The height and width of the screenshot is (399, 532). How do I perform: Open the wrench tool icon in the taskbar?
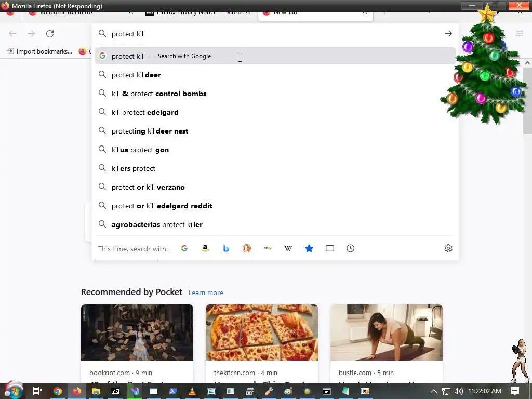click(x=269, y=391)
